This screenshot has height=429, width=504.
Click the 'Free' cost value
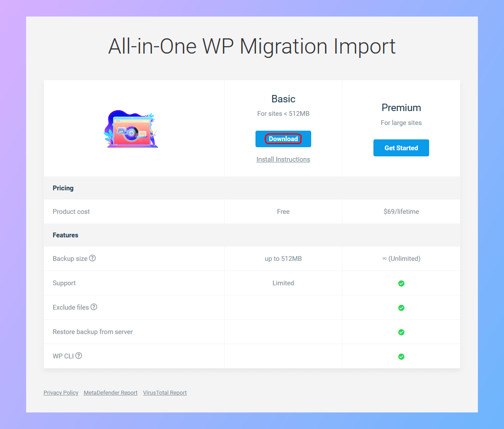pos(283,212)
